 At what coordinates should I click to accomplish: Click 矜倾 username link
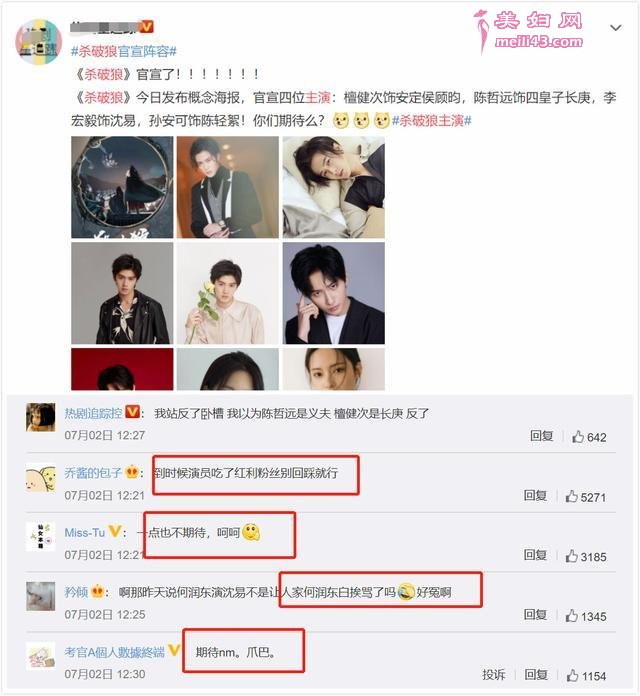click(76, 592)
